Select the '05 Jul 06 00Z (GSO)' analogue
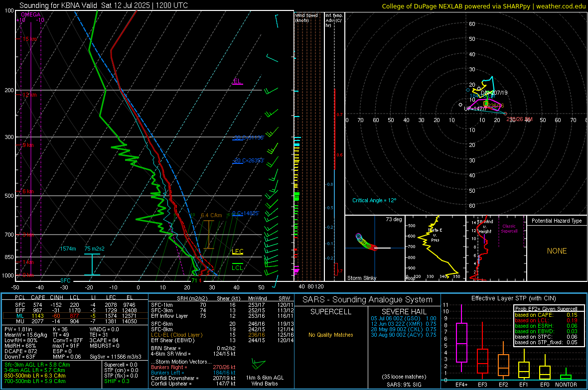 tap(404, 318)
